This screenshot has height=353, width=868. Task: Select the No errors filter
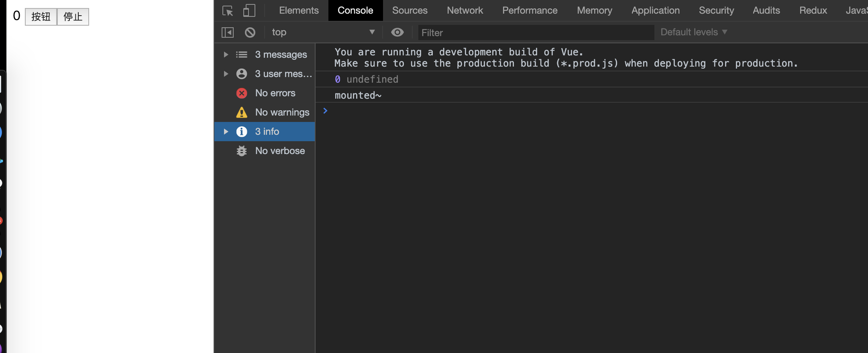[x=275, y=93]
